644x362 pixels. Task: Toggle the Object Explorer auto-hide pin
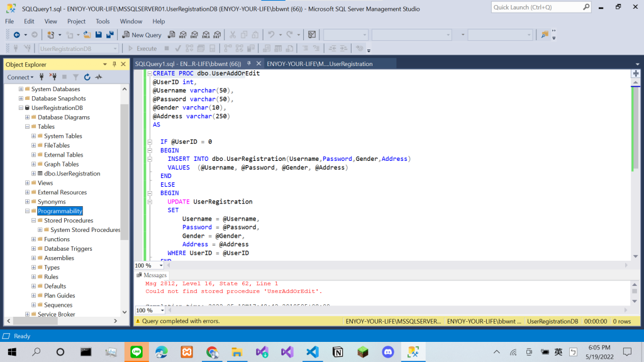point(114,64)
